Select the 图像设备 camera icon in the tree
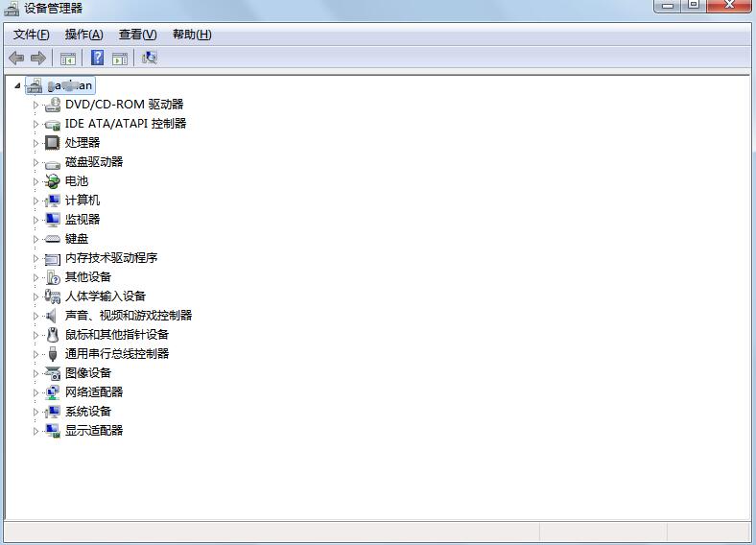The image size is (756, 545). click(53, 373)
